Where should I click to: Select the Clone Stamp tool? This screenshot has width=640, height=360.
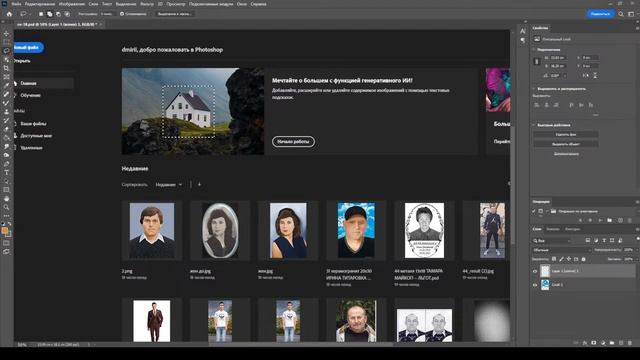(x=6, y=111)
